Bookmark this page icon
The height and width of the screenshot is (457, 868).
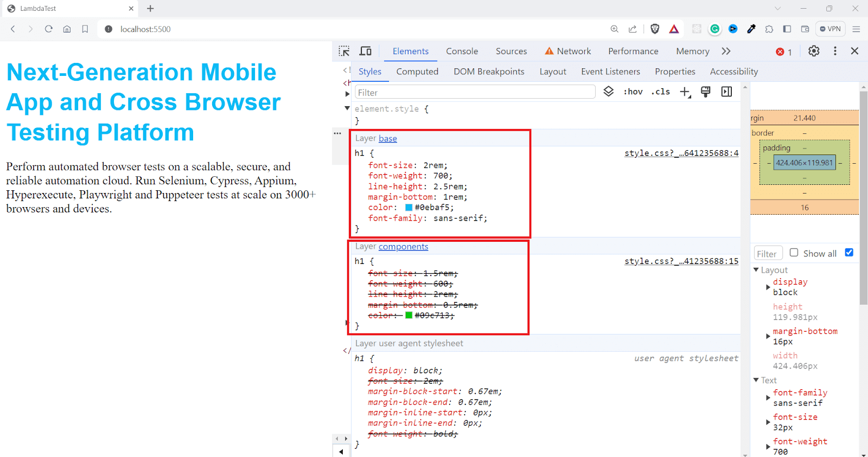pyautogui.click(x=85, y=29)
